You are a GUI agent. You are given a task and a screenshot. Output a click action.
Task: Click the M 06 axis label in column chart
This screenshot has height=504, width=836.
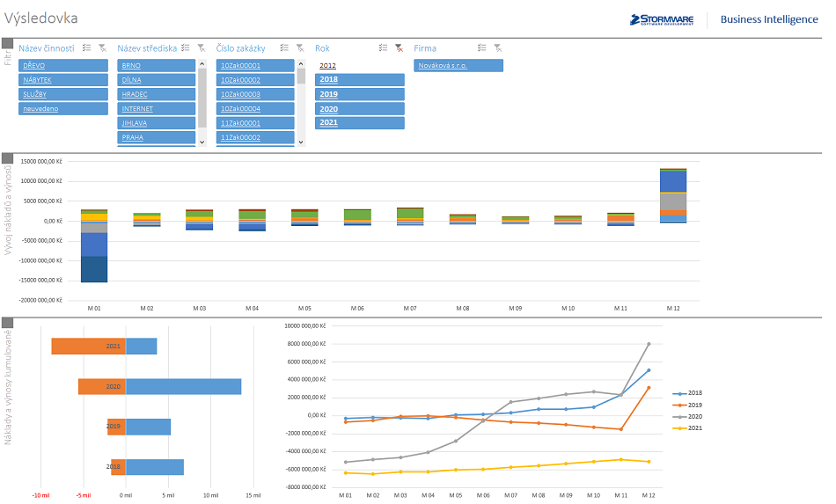click(357, 309)
